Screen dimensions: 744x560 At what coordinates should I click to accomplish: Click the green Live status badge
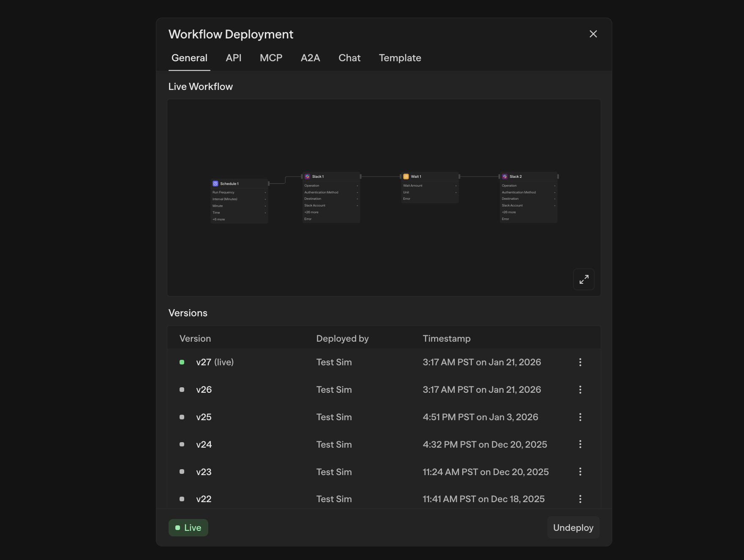188,528
